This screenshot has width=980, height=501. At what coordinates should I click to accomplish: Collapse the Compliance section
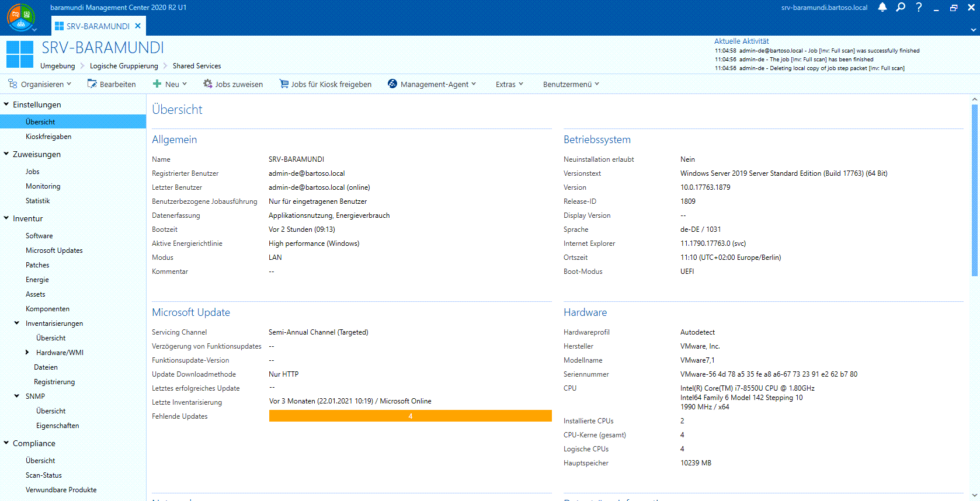pyautogui.click(x=6, y=443)
